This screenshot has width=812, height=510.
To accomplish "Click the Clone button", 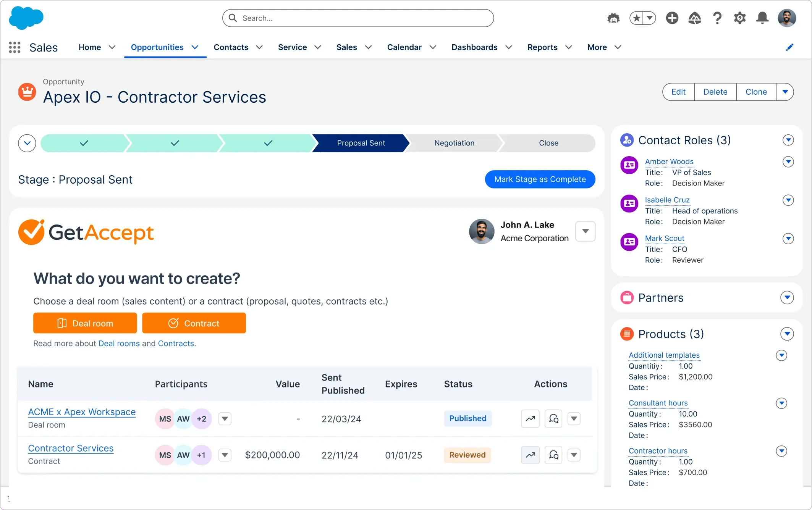I will tap(756, 92).
